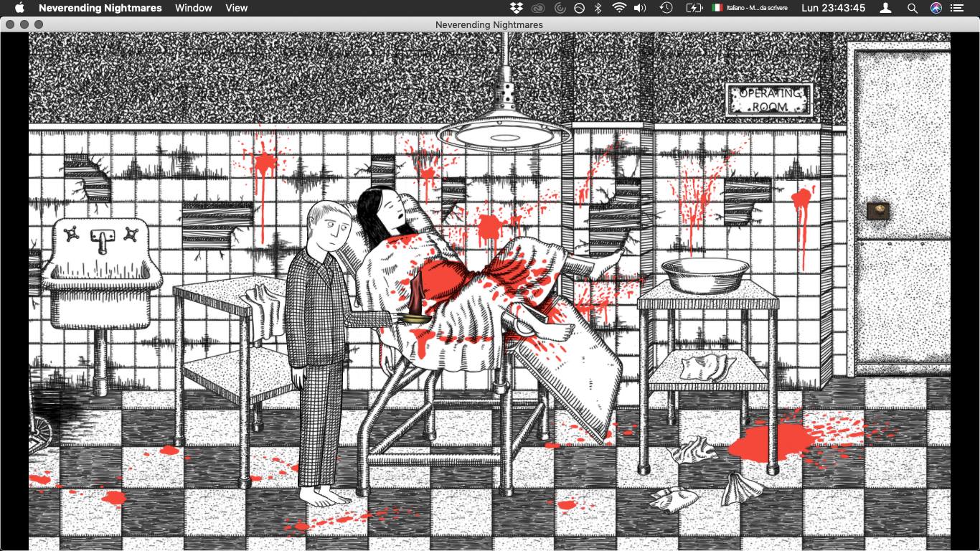Open the Wi-Fi status menu

point(619,8)
